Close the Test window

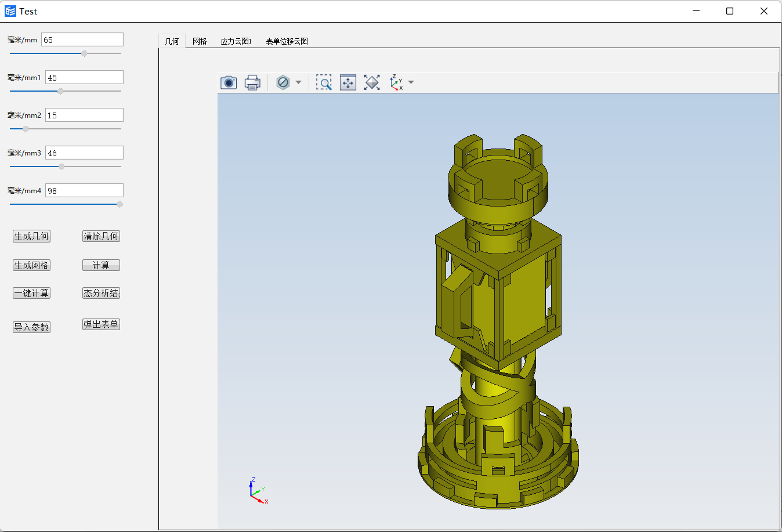pyautogui.click(x=764, y=11)
